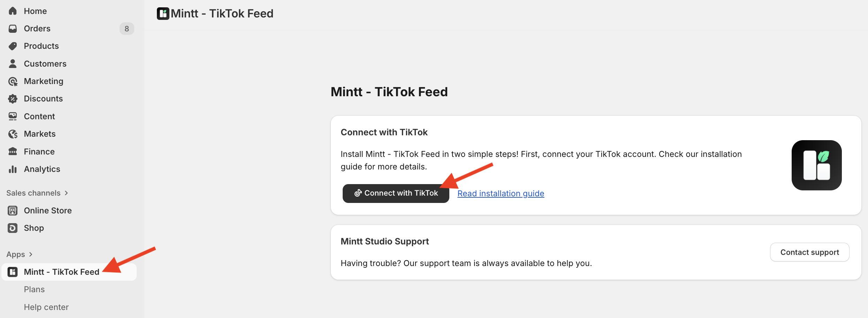Select the Marketing megaphone icon
868x318 pixels.
(x=13, y=81)
